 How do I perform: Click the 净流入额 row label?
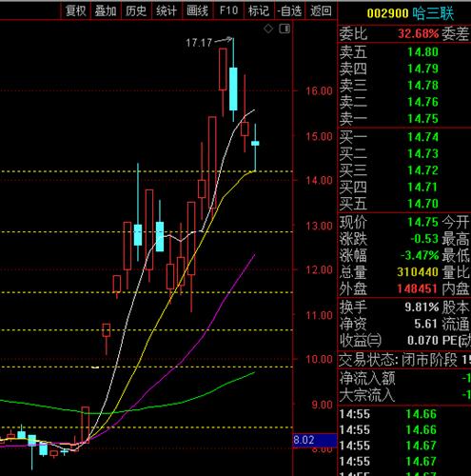pyautogui.click(x=367, y=379)
